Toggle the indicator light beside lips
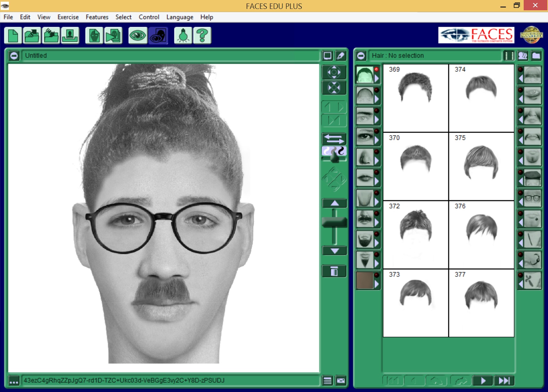The image size is (548, 392). tap(376, 172)
